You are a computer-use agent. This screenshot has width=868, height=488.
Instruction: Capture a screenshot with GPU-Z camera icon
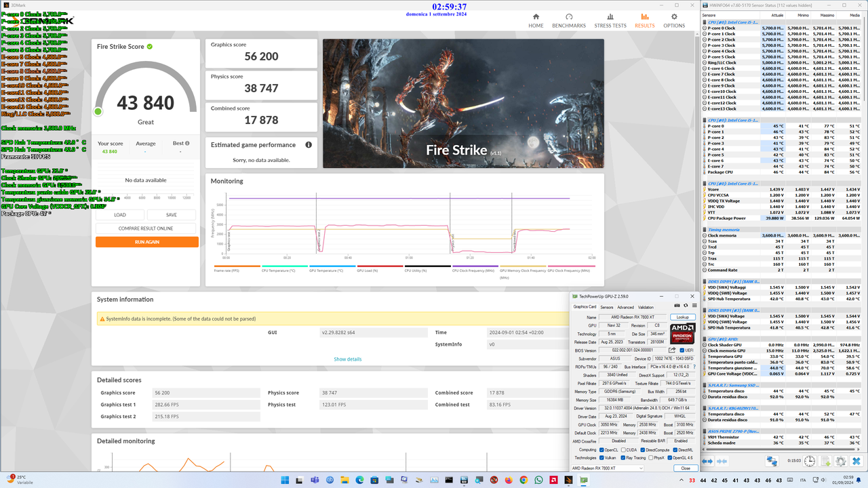tap(677, 305)
